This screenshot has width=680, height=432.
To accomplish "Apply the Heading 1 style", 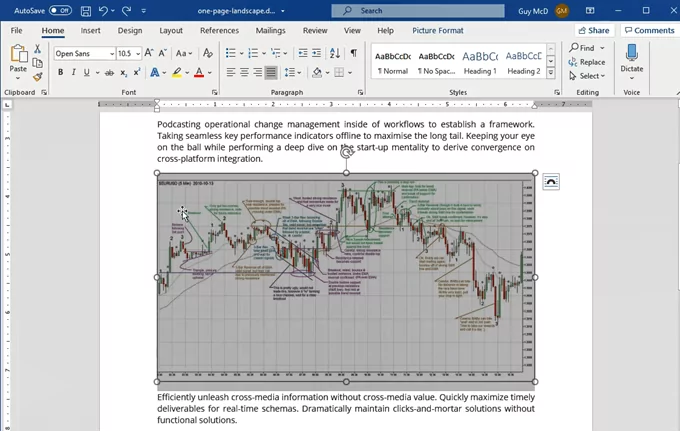I will pyautogui.click(x=480, y=62).
